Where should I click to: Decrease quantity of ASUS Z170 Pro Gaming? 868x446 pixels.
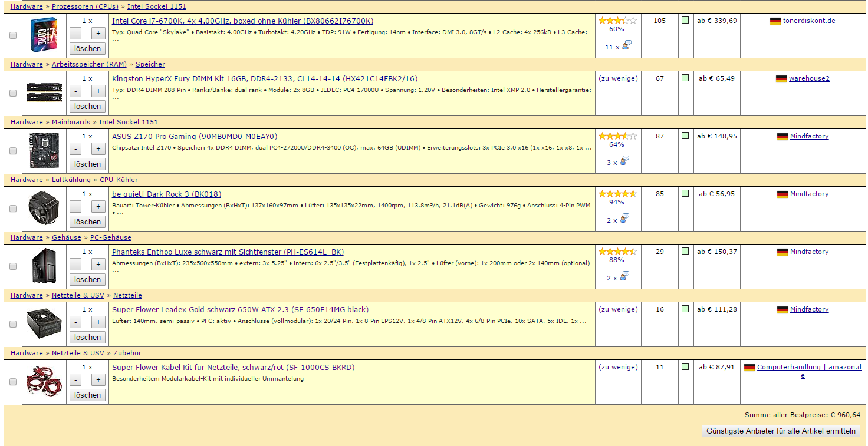coord(75,149)
